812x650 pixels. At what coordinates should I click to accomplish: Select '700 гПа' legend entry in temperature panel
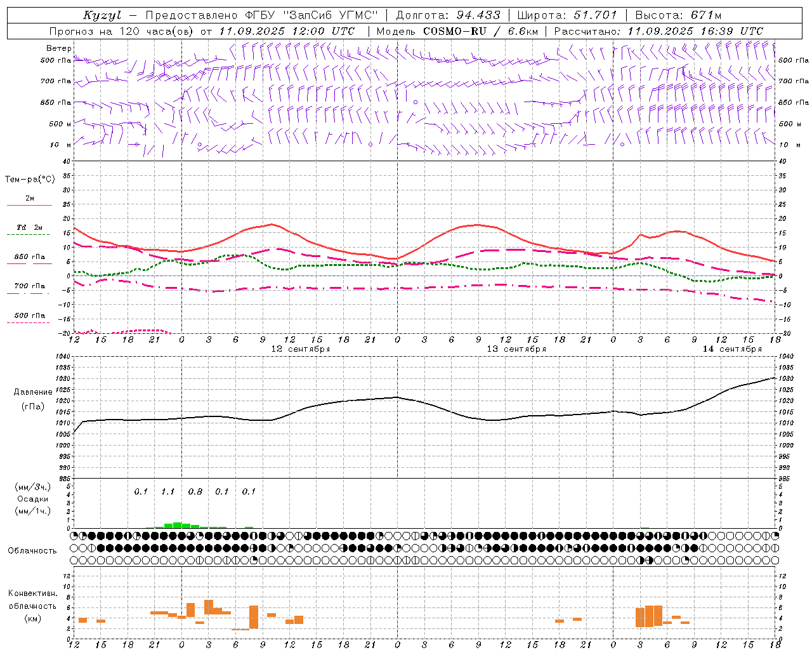[x=29, y=286]
